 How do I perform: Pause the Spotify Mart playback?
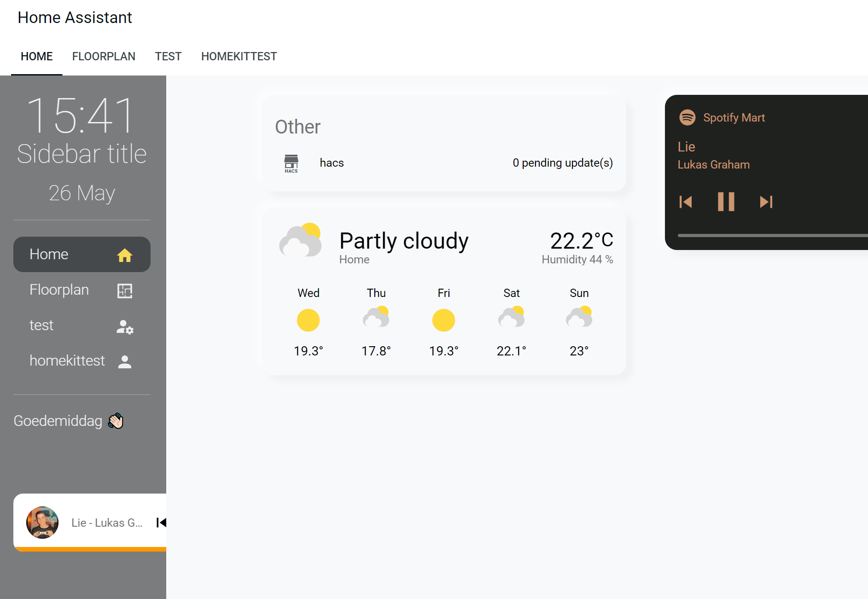[726, 202]
